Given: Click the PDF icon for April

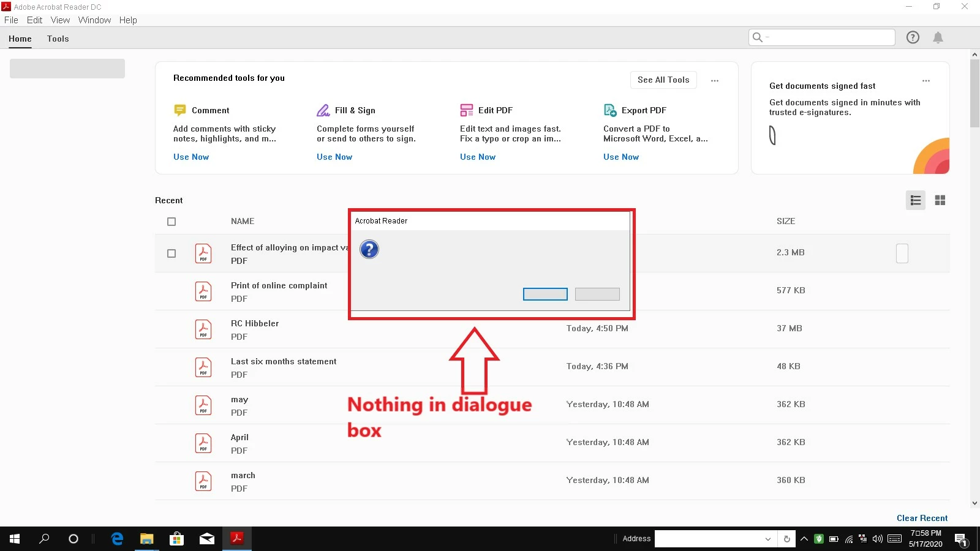Looking at the screenshot, I should tap(203, 443).
